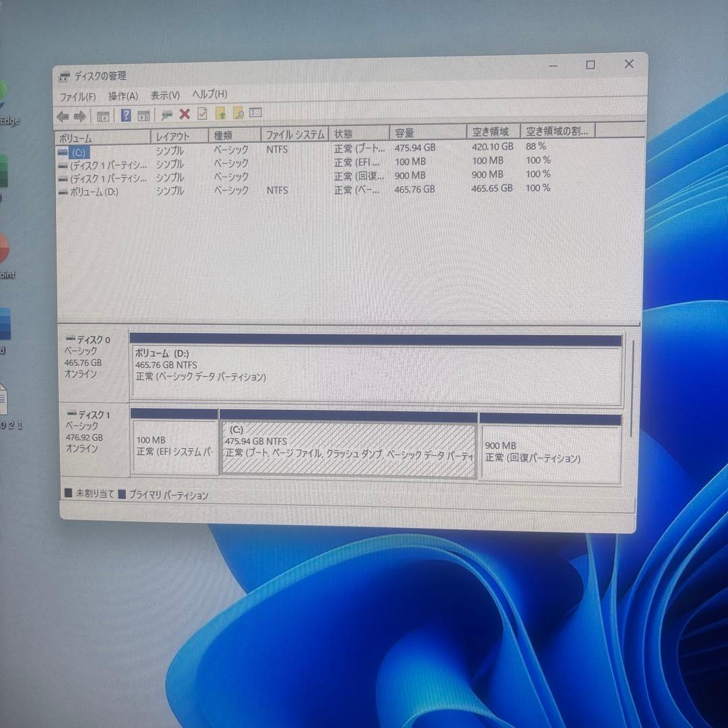Image resolution: width=728 pixels, height=728 pixels.
Task: Click the forward navigation arrow
Action: 80,115
